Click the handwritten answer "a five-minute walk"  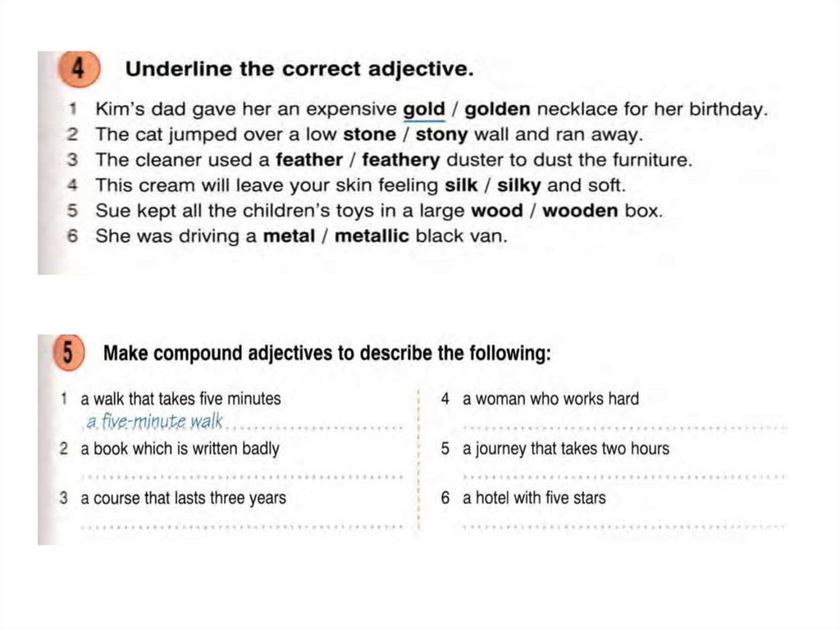tap(155, 422)
